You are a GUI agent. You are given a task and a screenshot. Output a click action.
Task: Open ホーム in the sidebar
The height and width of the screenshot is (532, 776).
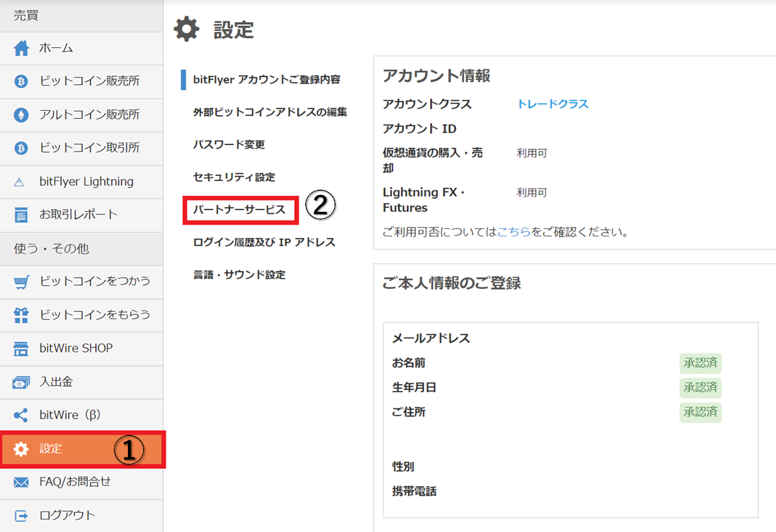81,49
